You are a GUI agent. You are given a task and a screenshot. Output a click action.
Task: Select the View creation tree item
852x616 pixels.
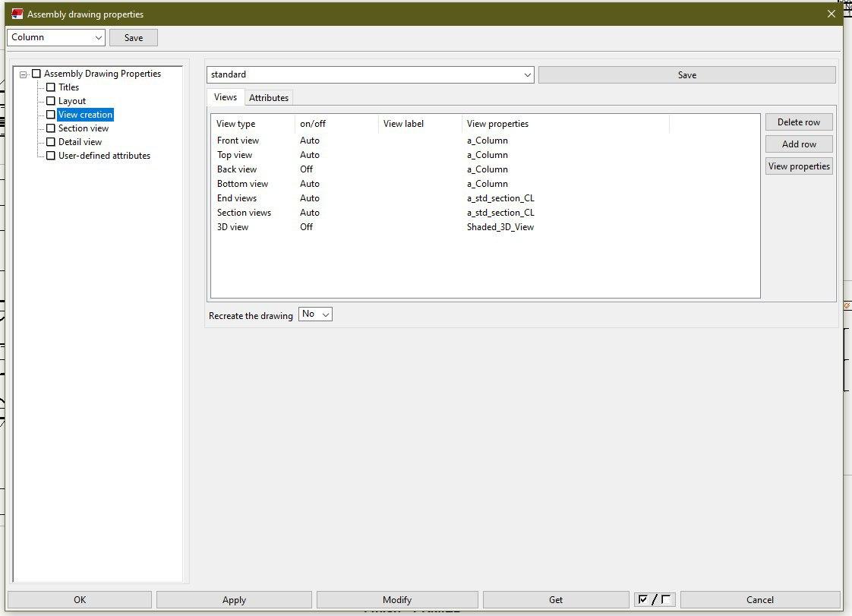(x=85, y=115)
